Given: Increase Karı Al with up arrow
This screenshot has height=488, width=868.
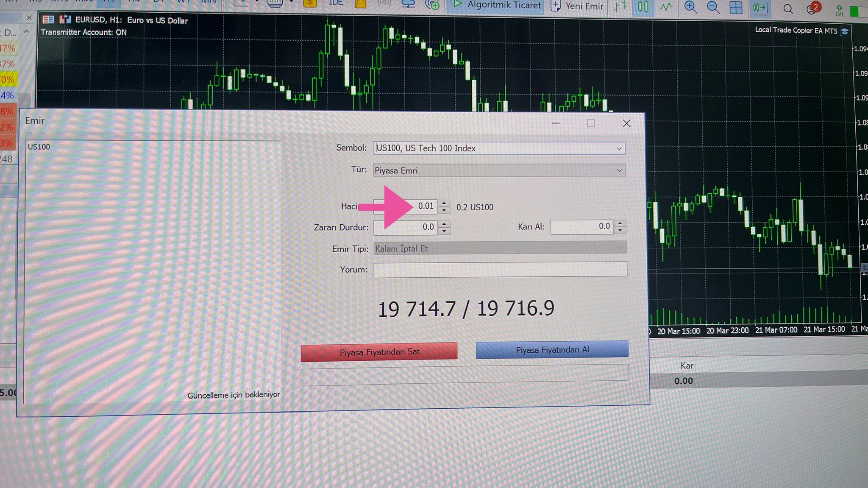Looking at the screenshot, I should (620, 223).
